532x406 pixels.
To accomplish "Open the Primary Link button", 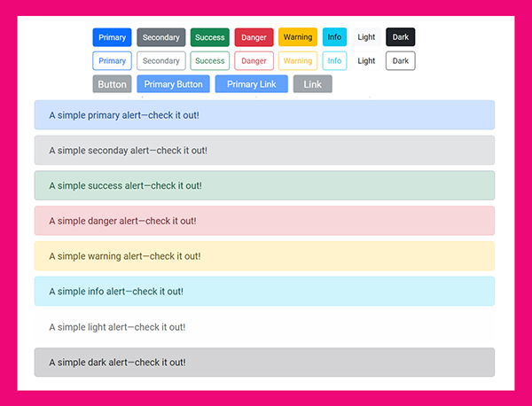I will click(x=251, y=84).
